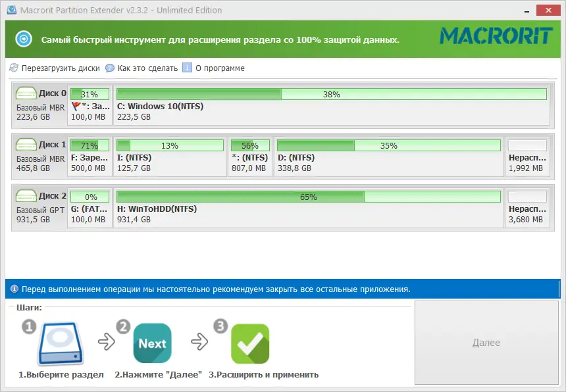
Task: Click the green Next icon in step 2
Action: click(152, 343)
